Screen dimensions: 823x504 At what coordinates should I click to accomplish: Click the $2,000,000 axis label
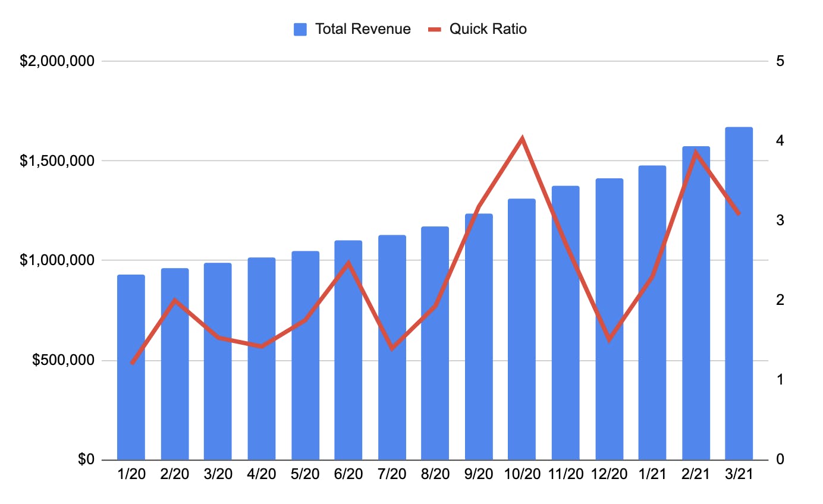(57, 61)
